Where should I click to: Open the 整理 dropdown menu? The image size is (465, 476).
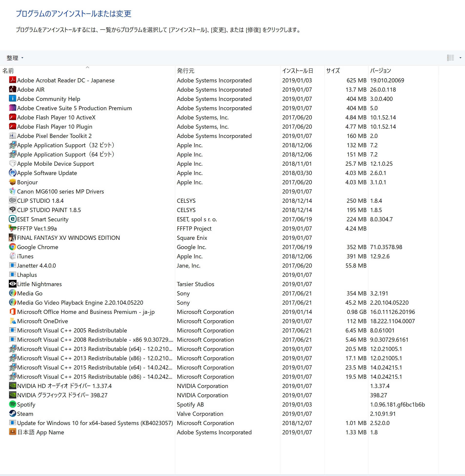pos(15,58)
